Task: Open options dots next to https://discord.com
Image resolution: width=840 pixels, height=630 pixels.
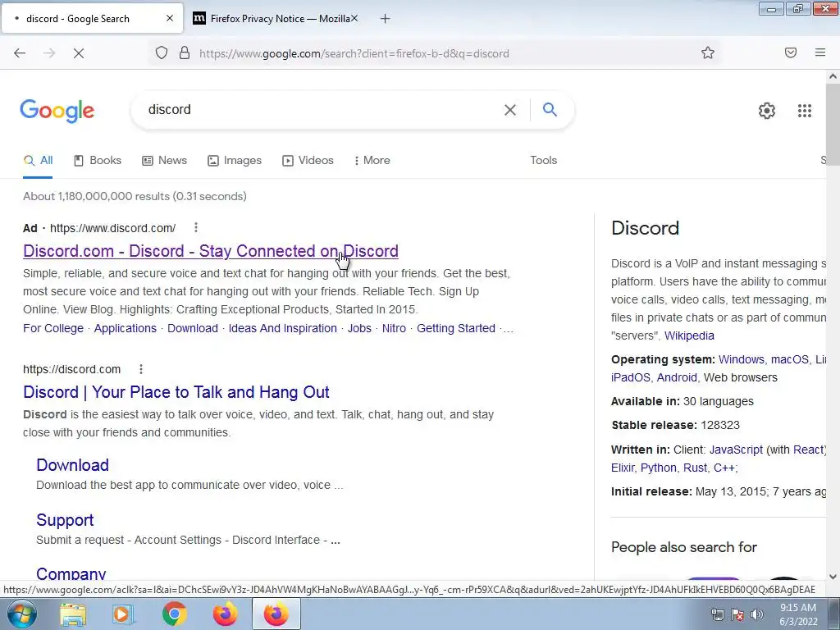Action: 141,369
